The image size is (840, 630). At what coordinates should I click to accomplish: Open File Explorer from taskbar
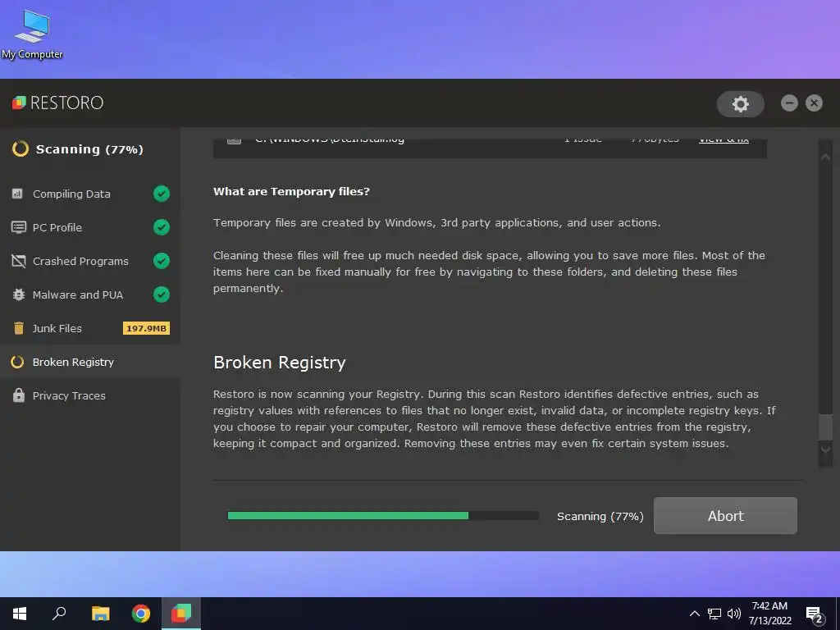[x=100, y=614]
